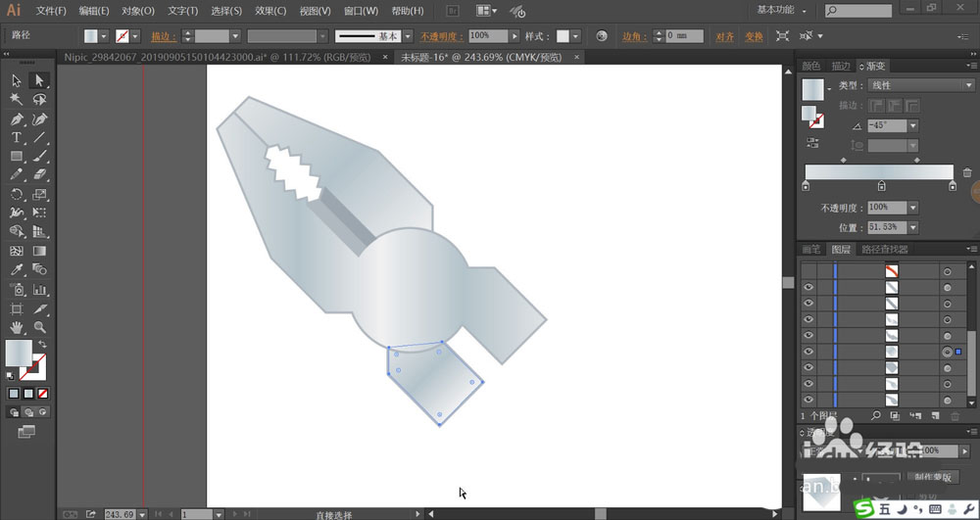Select the Line Segment tool
This screenshot has height=520, width=980.
39,137
